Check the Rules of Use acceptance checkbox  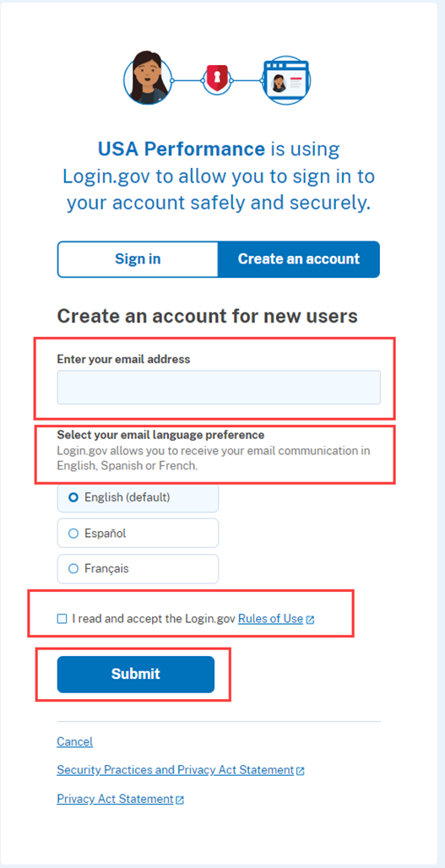click(x=62, y=619)
